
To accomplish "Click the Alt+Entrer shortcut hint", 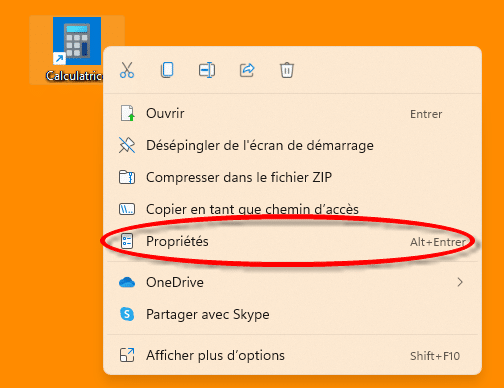I will coord(438,242).
